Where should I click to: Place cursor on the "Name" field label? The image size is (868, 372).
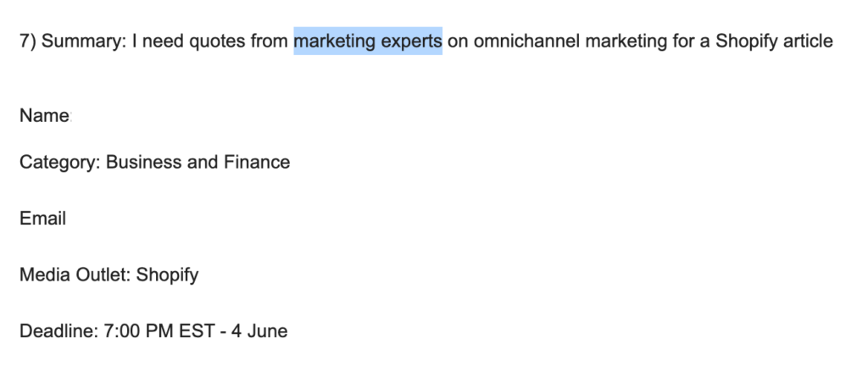click(44, 116)
